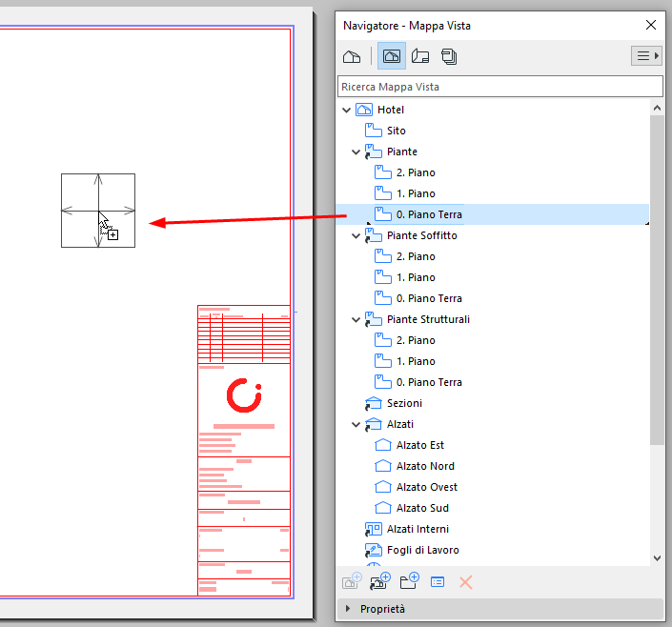
Task: Click the New Folder button
Action: click(409, 581)
